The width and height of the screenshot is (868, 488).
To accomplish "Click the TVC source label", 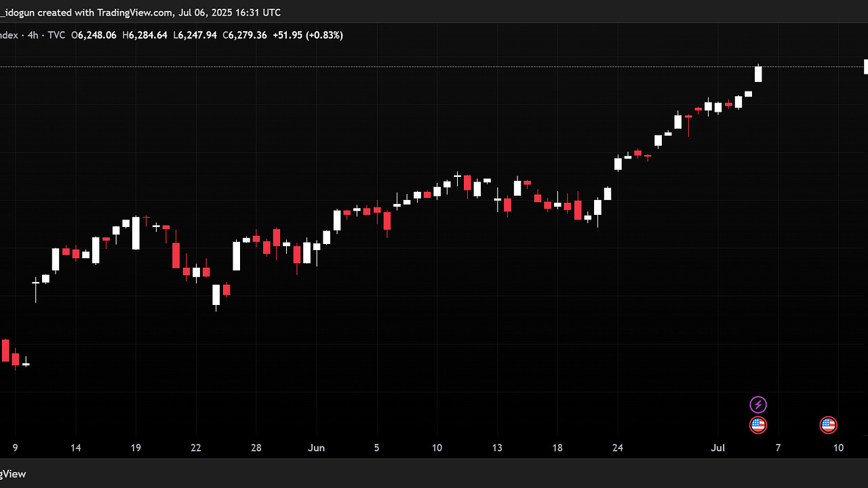I will tap(55, 35).
